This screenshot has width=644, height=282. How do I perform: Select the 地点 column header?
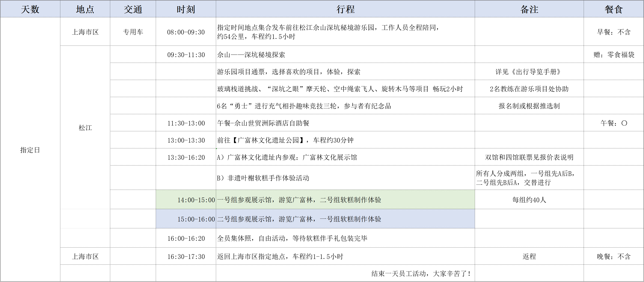coord(85,9)
